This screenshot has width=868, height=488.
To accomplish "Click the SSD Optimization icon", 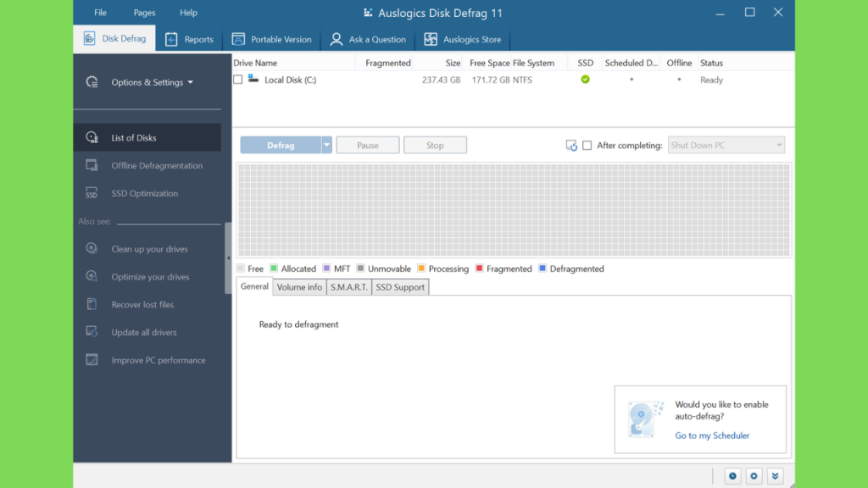I will [92, 193].
